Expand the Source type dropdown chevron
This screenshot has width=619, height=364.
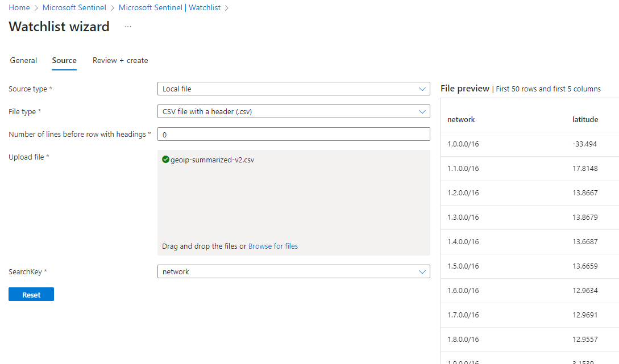click(x=422, y=89)
